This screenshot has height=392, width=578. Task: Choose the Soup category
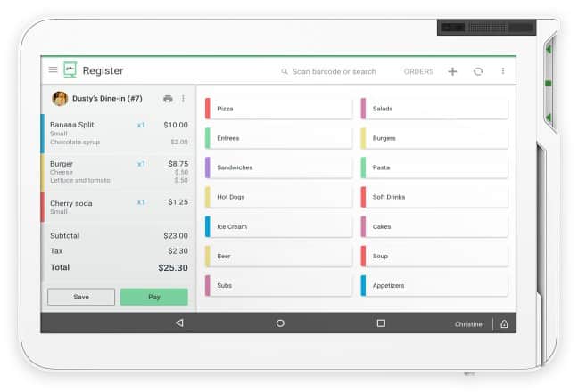click(x=434, y=256)
